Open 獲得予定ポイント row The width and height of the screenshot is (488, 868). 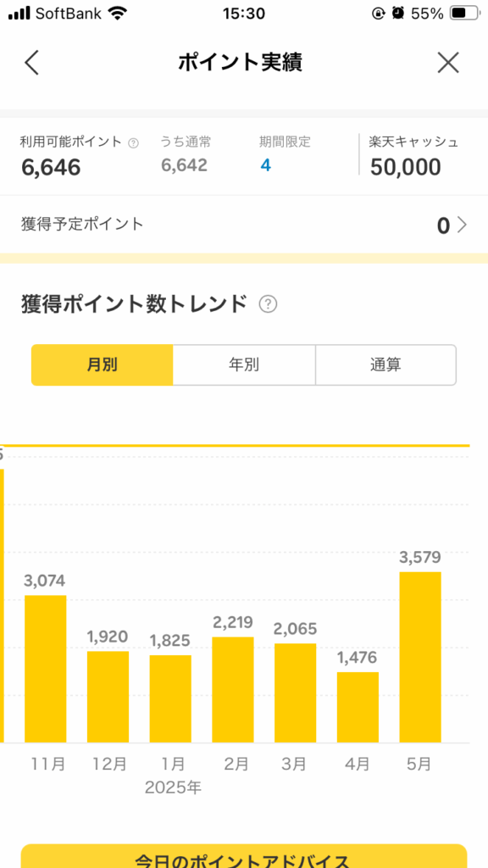[244, 225]
